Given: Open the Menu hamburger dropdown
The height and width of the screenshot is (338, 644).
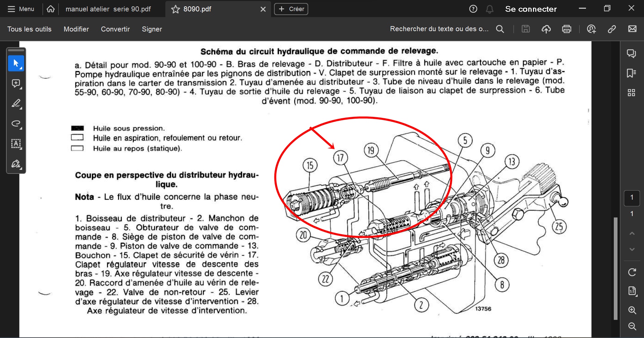Looking at the screenshot, I should click(21, 9).
